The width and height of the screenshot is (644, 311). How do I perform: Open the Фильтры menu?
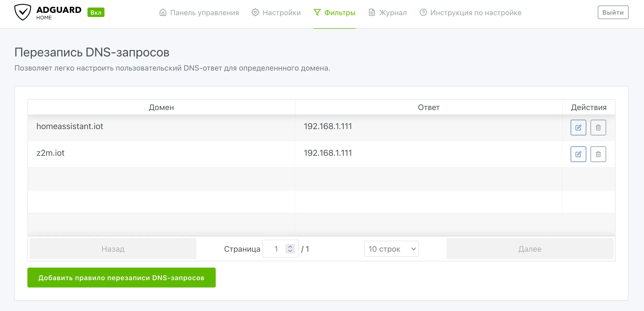[334, 13]
